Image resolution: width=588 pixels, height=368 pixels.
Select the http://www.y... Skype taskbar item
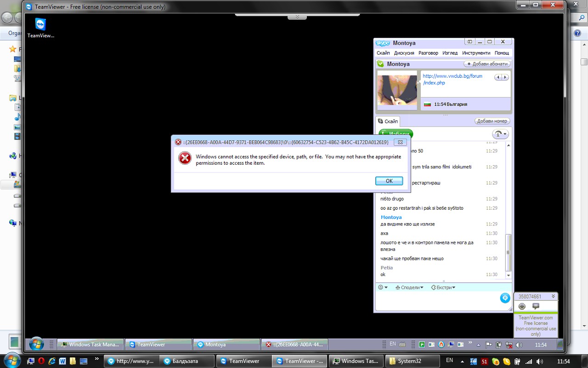130,361
